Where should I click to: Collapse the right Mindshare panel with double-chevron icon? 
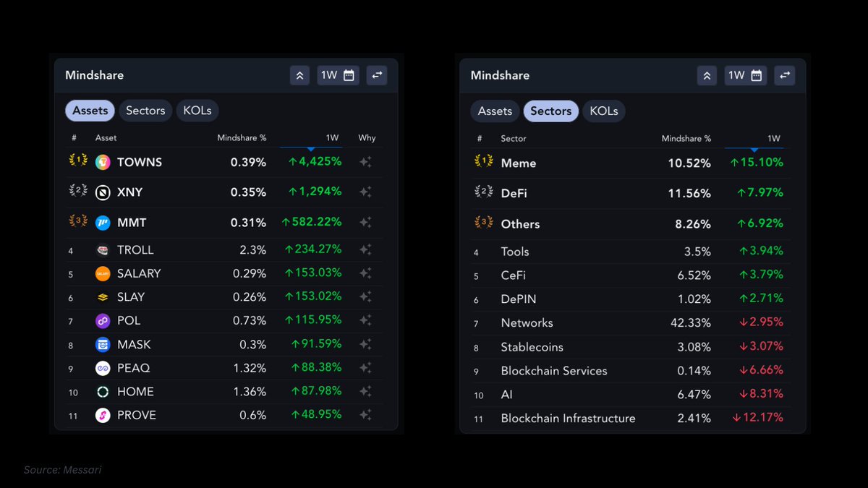tap(707, 75)
